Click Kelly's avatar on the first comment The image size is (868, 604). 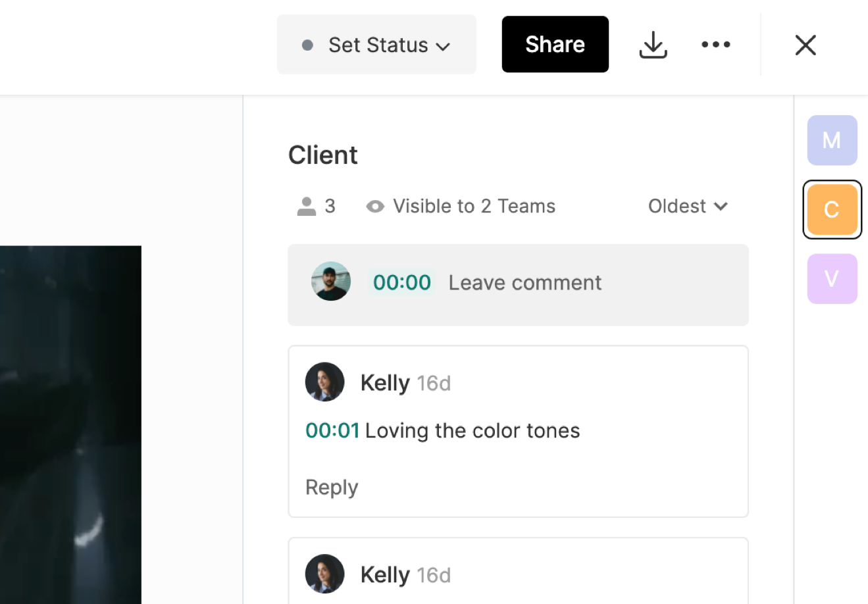pyautogui.click(x=325, y=382)
